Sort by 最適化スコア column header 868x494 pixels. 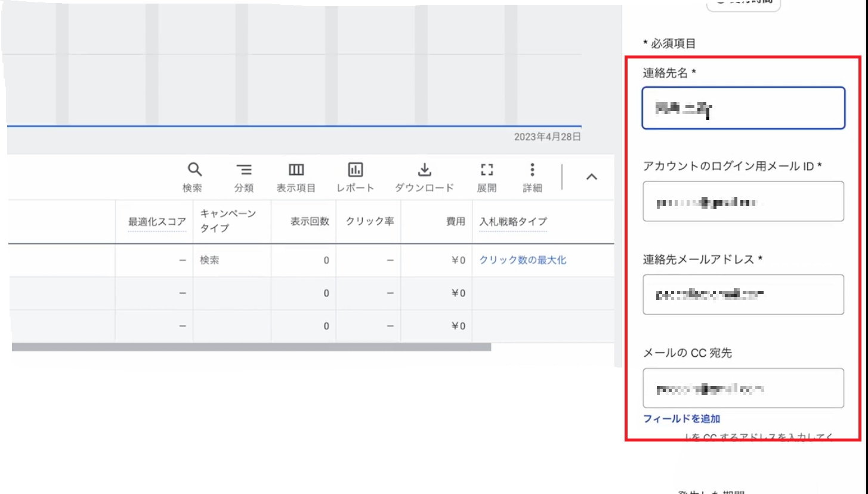click(x=157, y=222)
